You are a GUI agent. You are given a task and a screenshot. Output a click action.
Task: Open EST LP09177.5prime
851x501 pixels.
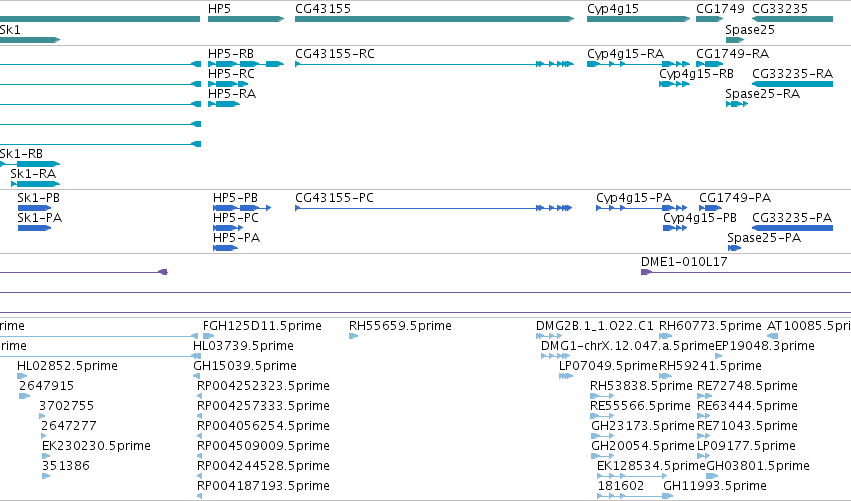point(704,456)
